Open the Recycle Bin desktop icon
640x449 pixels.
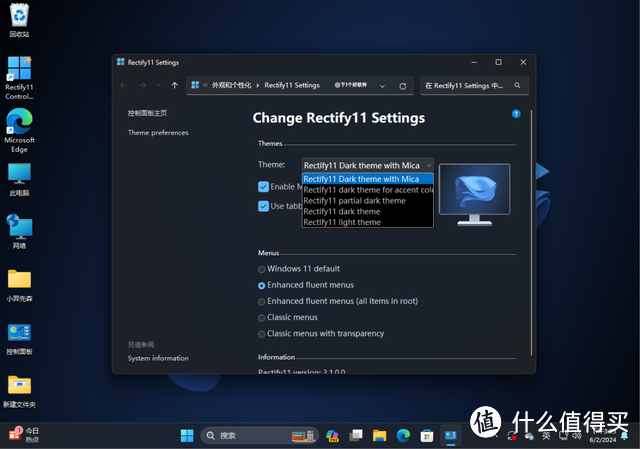[x=19, y=20]
